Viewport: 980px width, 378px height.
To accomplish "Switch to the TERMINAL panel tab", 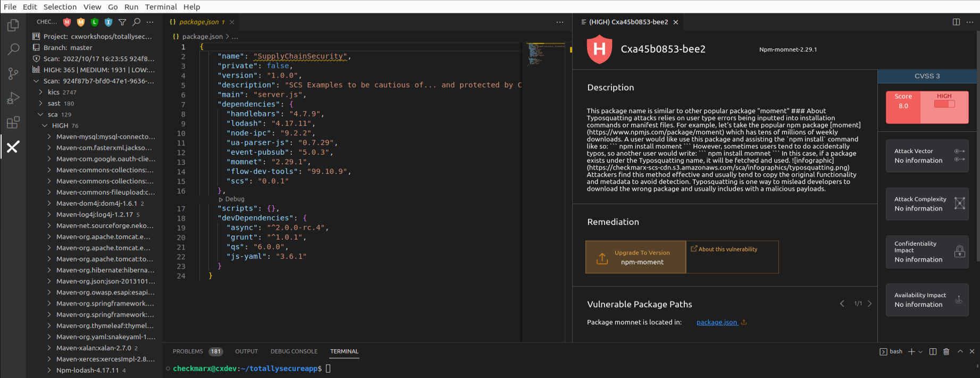I will tap(344, 351).
